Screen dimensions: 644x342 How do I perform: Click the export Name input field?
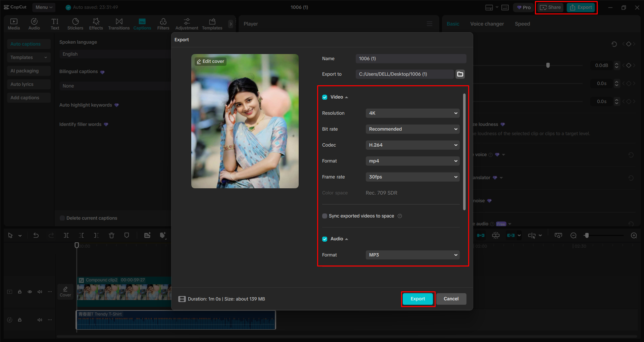[x=410, y=58]
